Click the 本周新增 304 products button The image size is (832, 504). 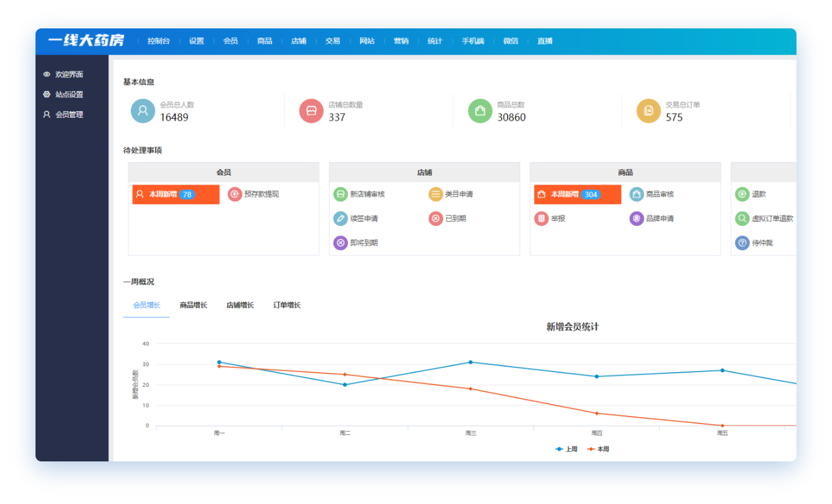click(x=577, y=194)
